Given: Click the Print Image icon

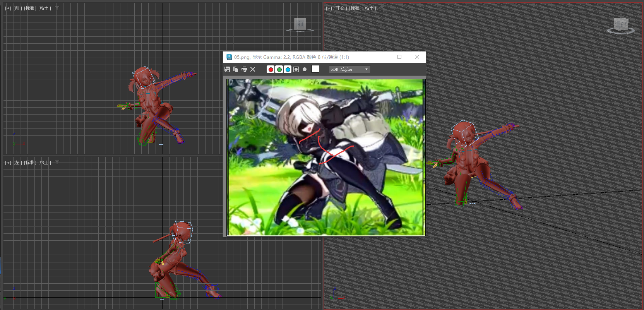Looking at the screenshot, I should coord(244,69).
